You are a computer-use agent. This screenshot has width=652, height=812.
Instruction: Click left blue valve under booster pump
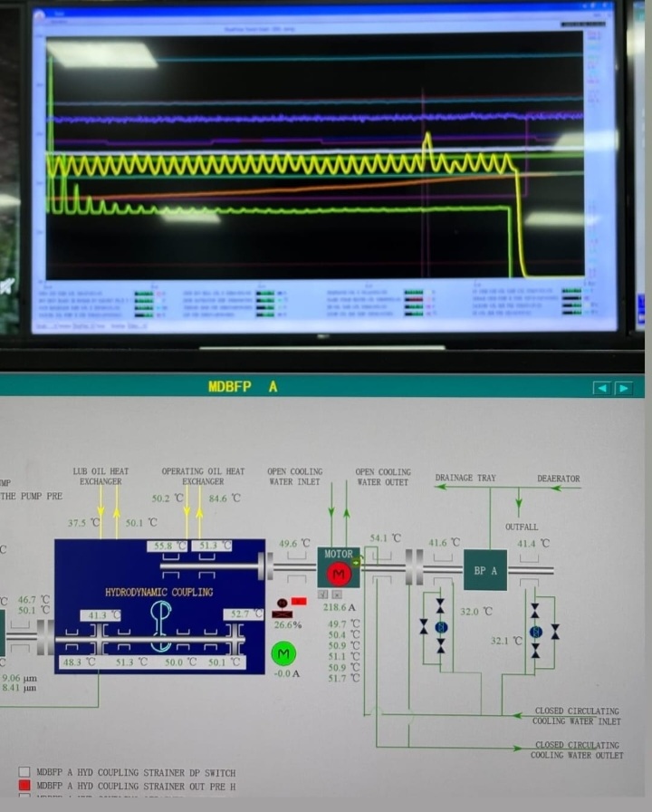pos(441,626)
